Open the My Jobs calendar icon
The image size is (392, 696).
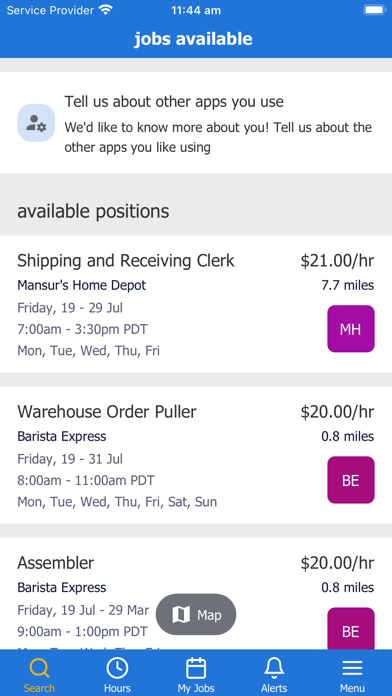pos(196,668)
